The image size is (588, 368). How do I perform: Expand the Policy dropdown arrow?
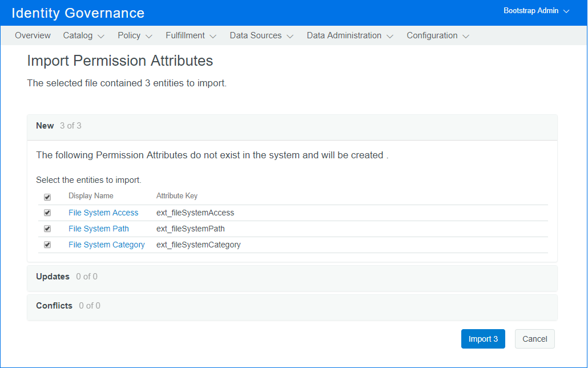point(149,36)
